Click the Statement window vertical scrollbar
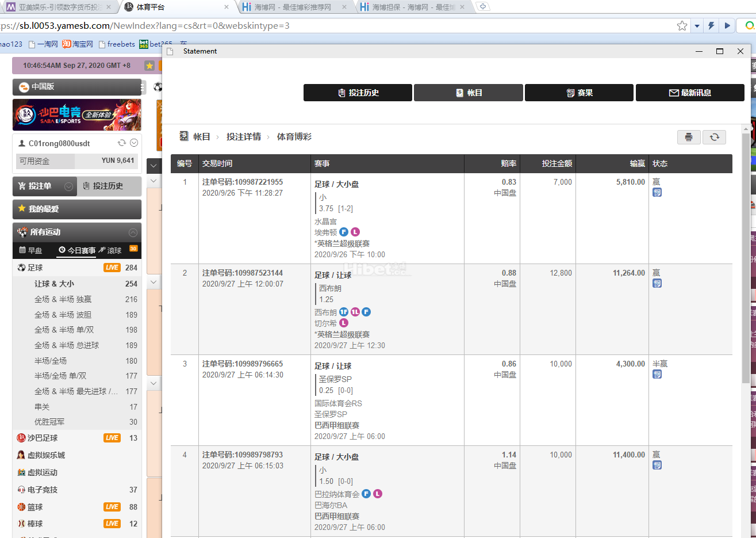This screenshot has width=756, height=538. (x=746, y=259)
